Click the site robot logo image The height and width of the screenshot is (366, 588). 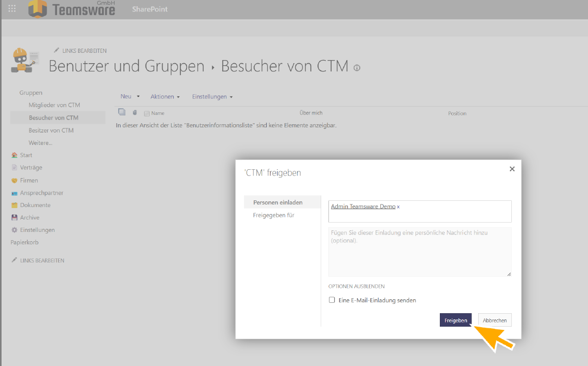click(x=24, y=61)
